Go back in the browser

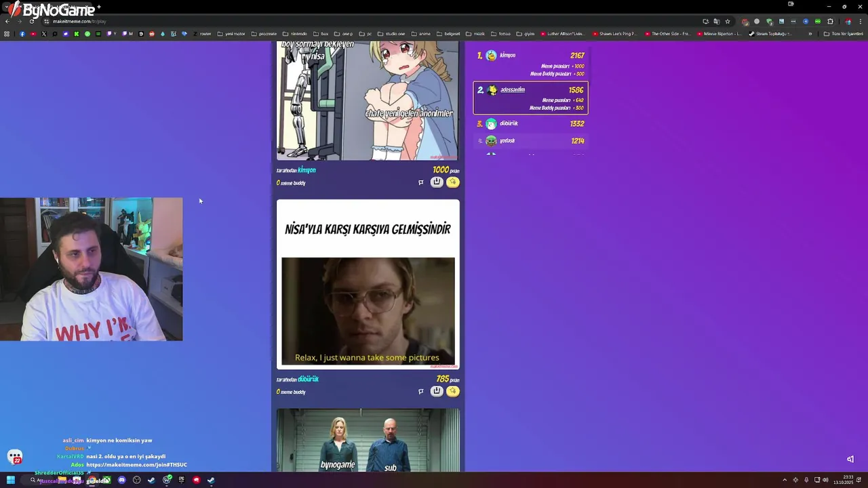7,21
